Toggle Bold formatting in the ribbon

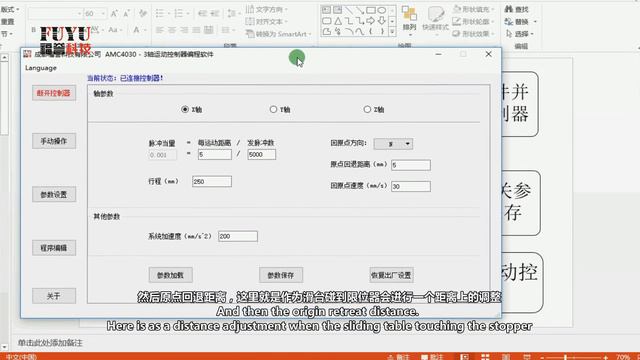[33, 30]
